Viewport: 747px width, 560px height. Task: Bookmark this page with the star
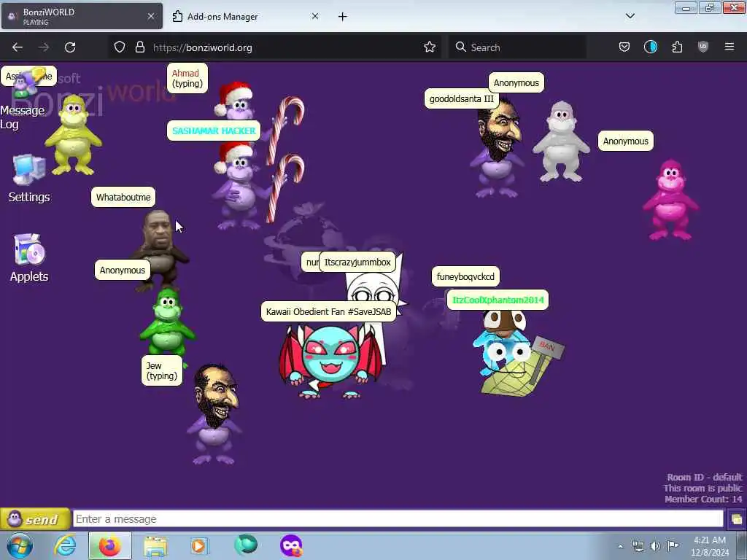pos(429,47)
